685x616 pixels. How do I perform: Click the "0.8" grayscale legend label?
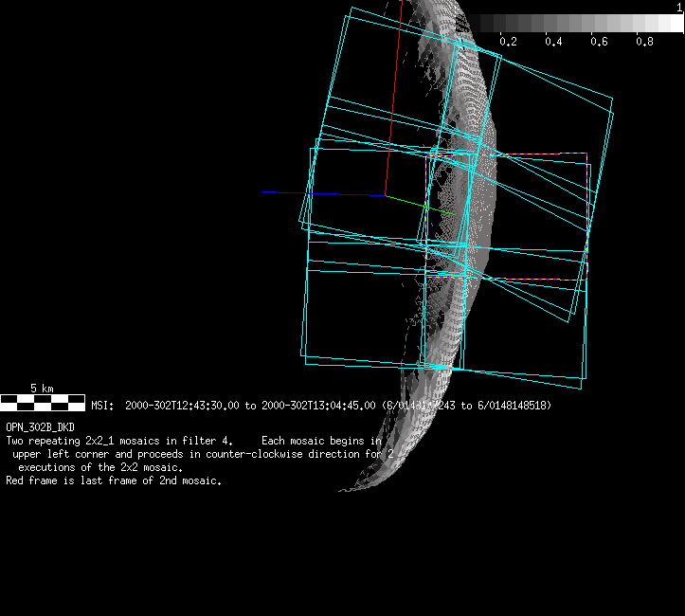click(644, 42)
